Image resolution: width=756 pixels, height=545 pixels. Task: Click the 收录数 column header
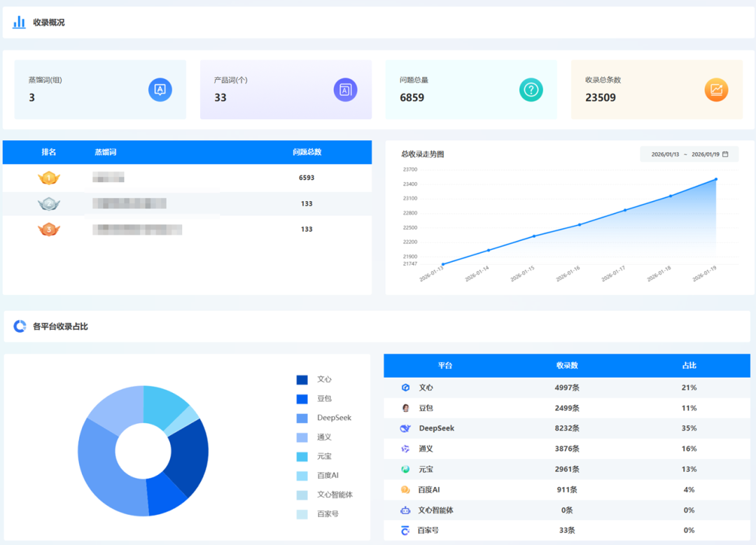(567, 366)
